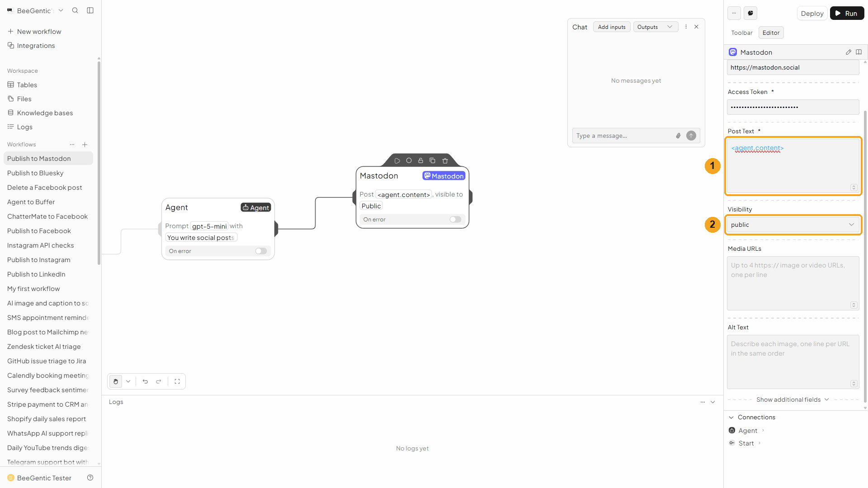The height and width of the screenshot is (488, 868).
Task: Open pan tool options dropdown arrow
Action: pos(128,381)
